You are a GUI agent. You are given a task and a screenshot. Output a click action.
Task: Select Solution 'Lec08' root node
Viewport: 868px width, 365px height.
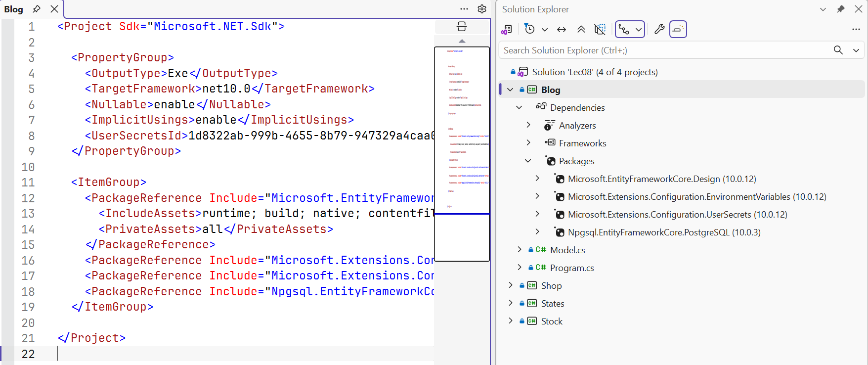(595, 72)
